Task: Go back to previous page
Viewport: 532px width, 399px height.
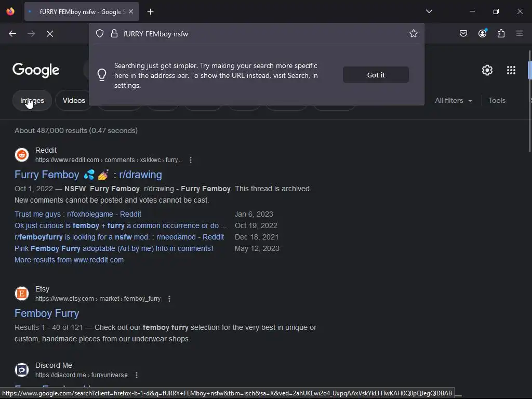Action: click(12, 34)
